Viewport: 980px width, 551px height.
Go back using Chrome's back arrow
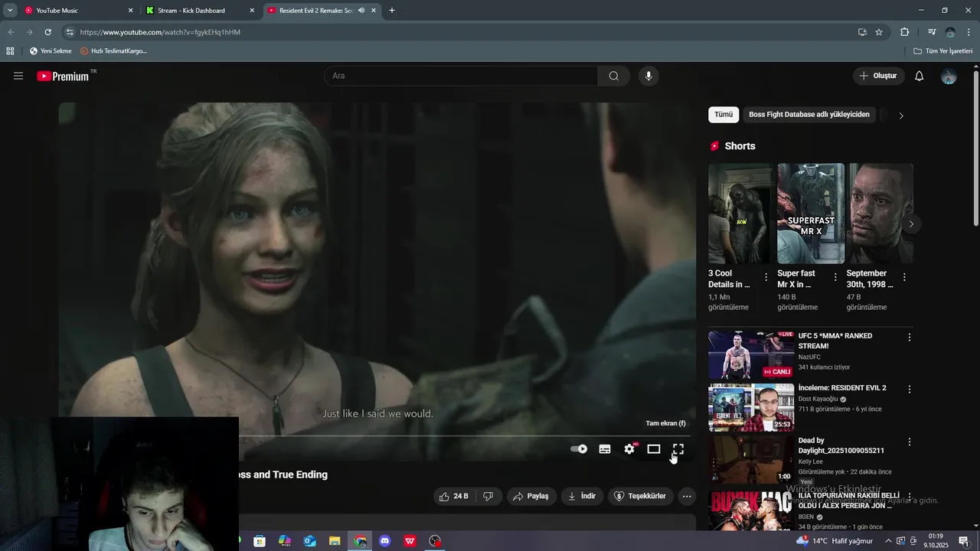11,32
